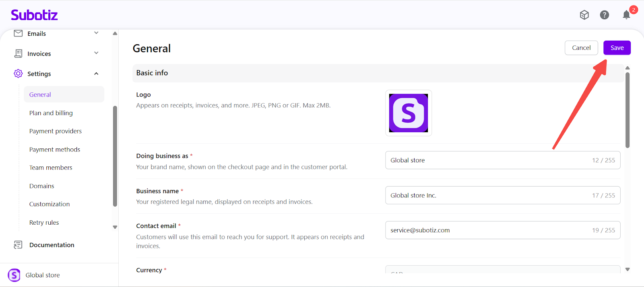Click the Emails envelope icon

point(18,33)
